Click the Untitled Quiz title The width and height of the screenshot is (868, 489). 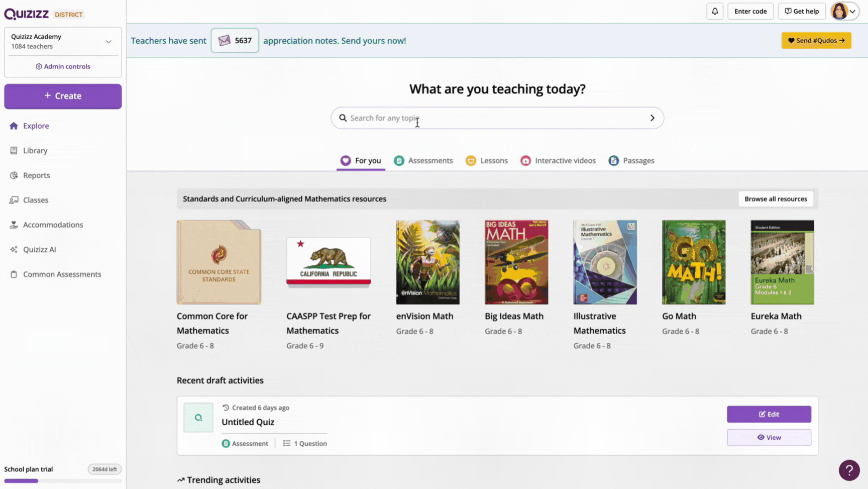click(x=248, y=422)
